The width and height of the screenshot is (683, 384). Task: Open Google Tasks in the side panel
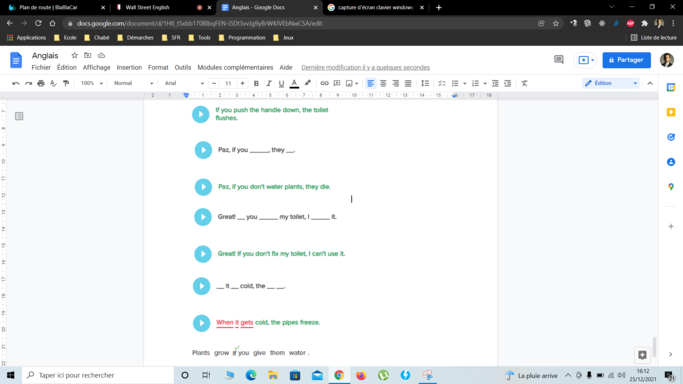pyautogui.click(x=671, y=137)
